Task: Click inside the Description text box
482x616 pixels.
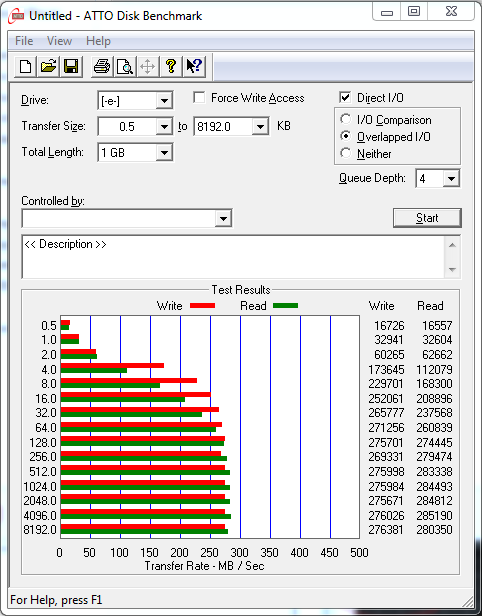Action: tap(234, 257)
